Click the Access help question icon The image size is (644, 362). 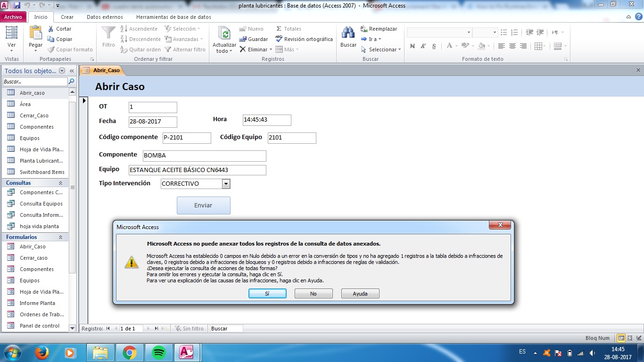tap(638, 17)
